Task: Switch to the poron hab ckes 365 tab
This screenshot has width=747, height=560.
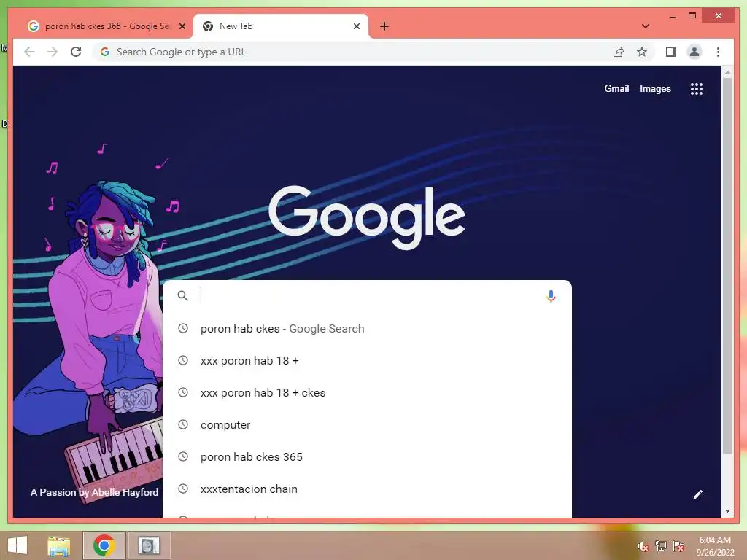Action: (x=107, y=26)
